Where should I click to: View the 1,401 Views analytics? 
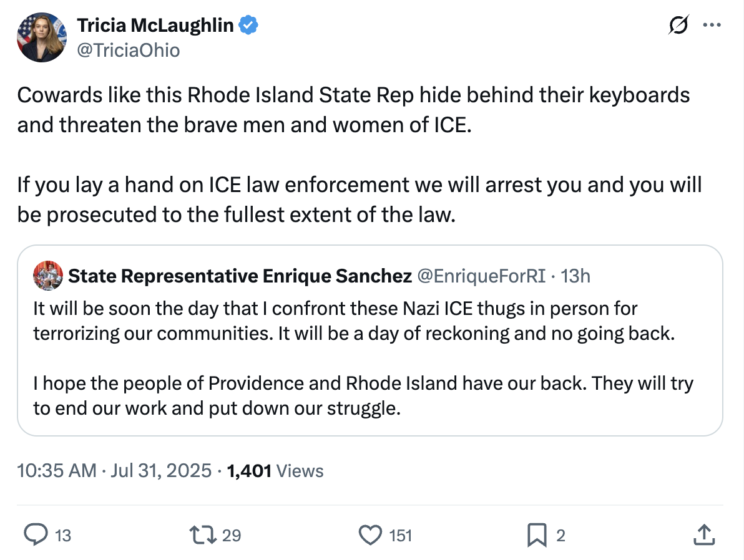click(x=275, y=470)
